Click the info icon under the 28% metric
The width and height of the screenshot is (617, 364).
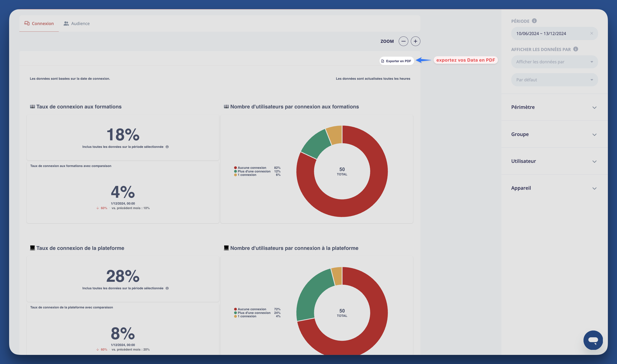[x=167, y=288]
